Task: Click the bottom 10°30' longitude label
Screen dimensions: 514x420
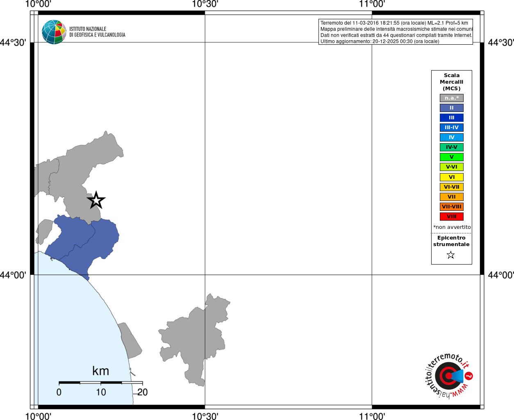Action: click(x=205, y=416)
